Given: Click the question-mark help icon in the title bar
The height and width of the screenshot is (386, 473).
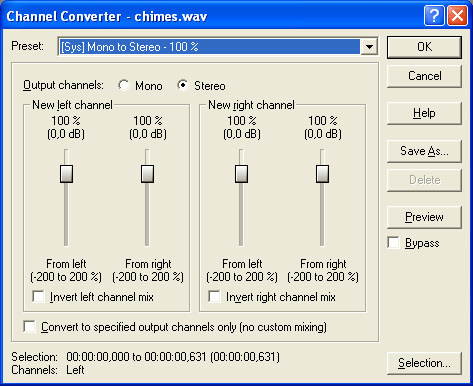Looking at the screenshot, I should pos(434,15).
